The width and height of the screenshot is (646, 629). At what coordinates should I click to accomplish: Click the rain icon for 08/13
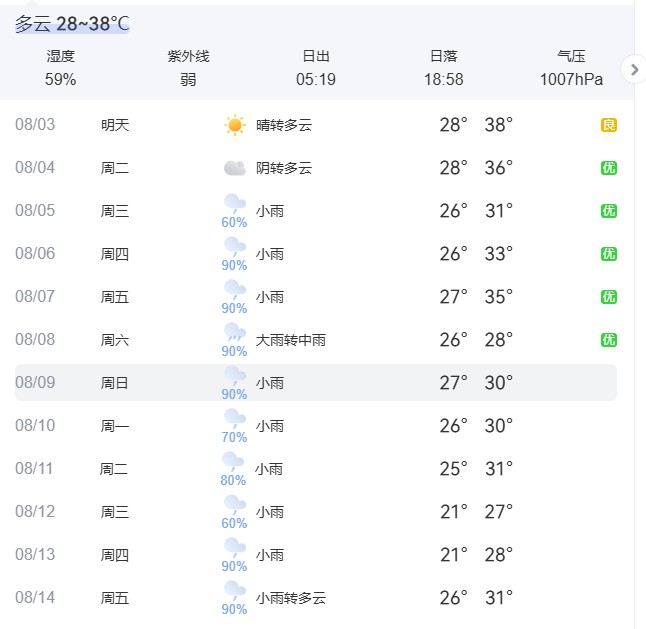pyautogui.click(x=235, y=547)
